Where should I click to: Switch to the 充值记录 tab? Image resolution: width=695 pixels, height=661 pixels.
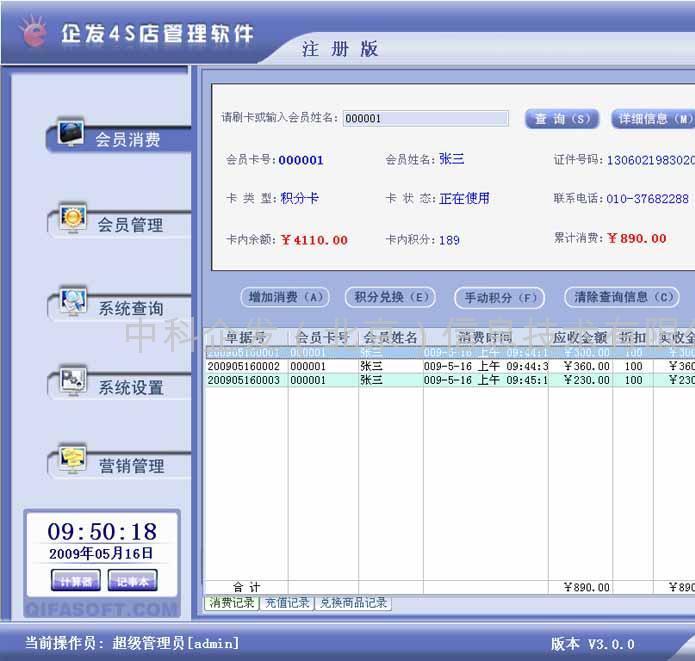(x=286, y=604)
